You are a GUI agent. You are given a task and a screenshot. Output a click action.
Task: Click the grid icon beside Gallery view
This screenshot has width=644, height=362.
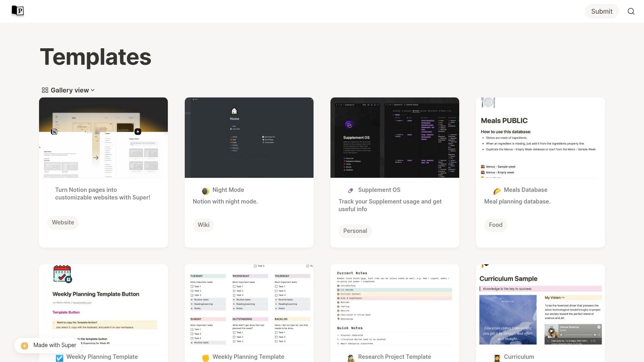45,90
